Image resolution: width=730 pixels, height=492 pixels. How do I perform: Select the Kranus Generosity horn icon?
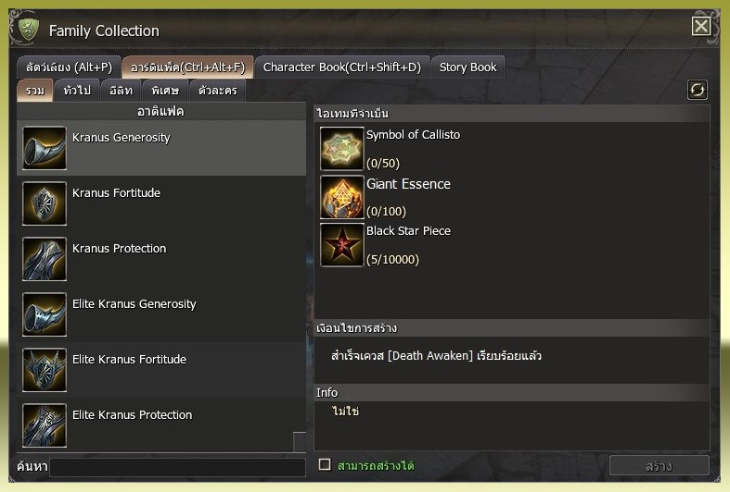[44, 148]
